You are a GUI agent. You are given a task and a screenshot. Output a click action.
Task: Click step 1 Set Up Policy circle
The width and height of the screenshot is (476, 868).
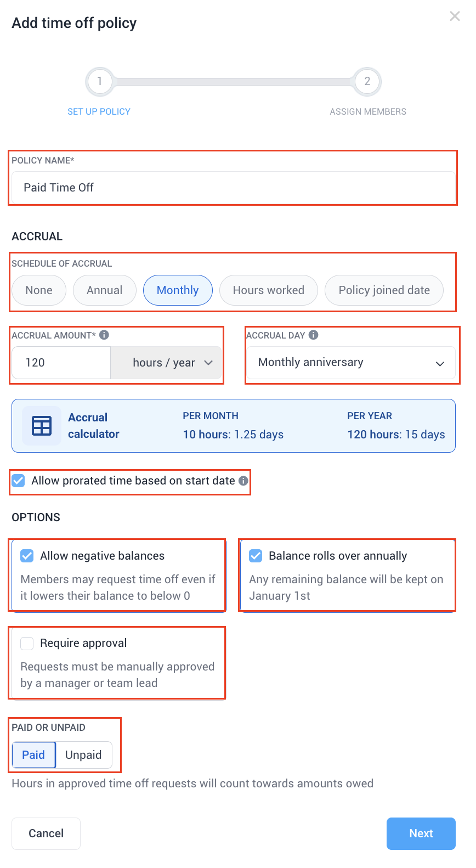tap(99, 81)
